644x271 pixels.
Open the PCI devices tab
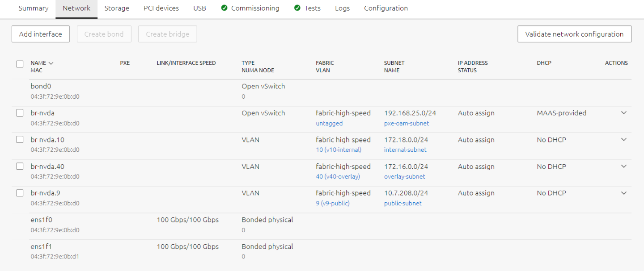(x=161, y=8)
